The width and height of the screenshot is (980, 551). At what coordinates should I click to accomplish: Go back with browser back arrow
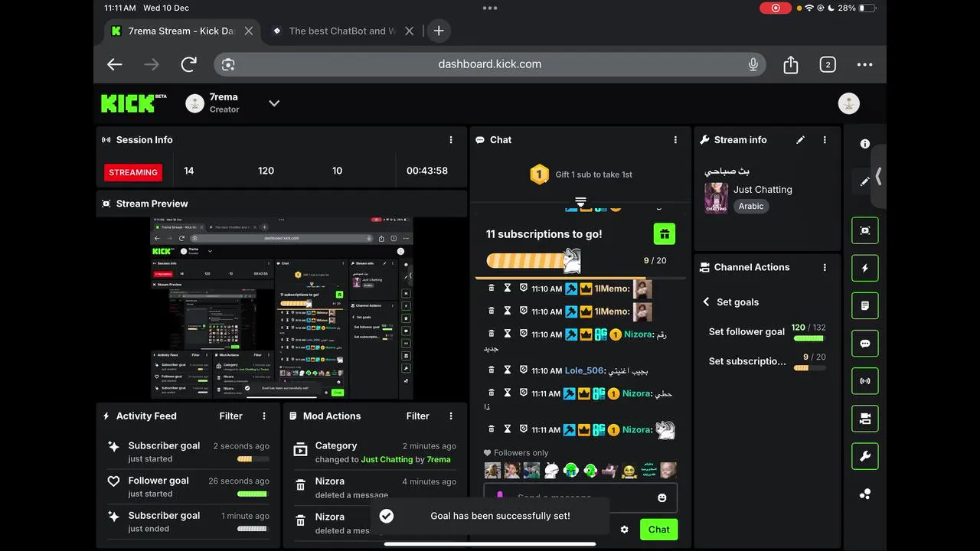[x=115, y=64]
